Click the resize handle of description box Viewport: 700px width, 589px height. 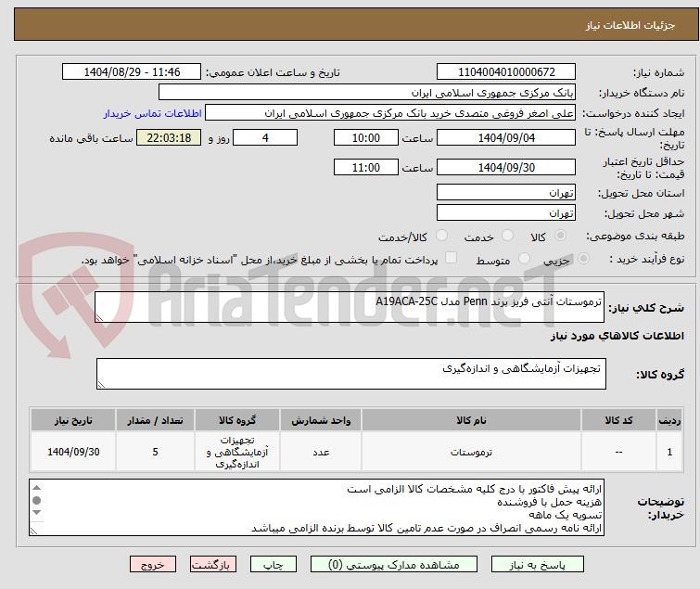pyautogui.click(x=99, y=317)
